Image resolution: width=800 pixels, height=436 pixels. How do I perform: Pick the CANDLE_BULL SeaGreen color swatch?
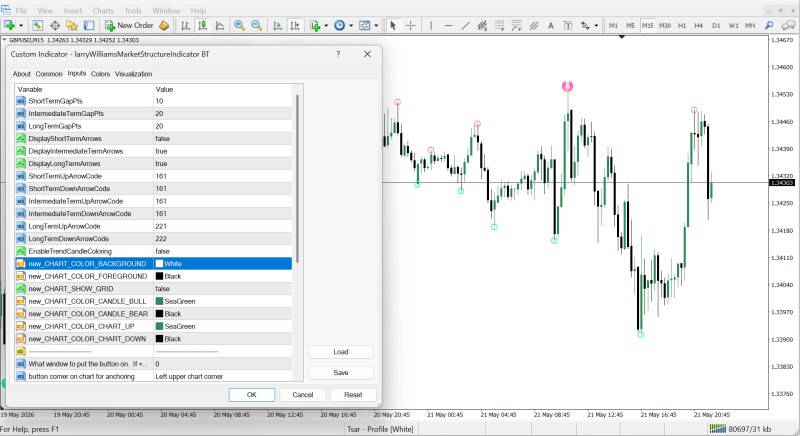(159, 301)
